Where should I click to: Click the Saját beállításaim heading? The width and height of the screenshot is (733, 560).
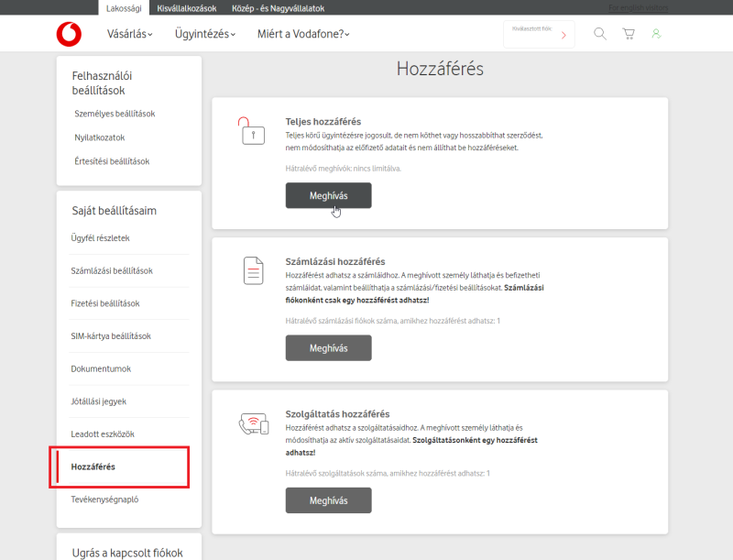pos(114,211)
